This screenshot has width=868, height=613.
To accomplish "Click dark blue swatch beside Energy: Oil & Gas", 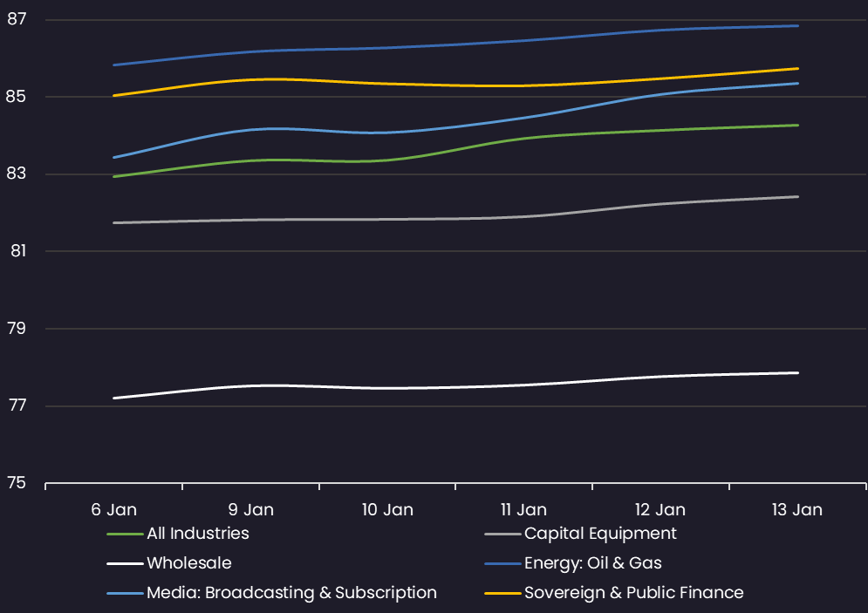I will coord(502,563).
